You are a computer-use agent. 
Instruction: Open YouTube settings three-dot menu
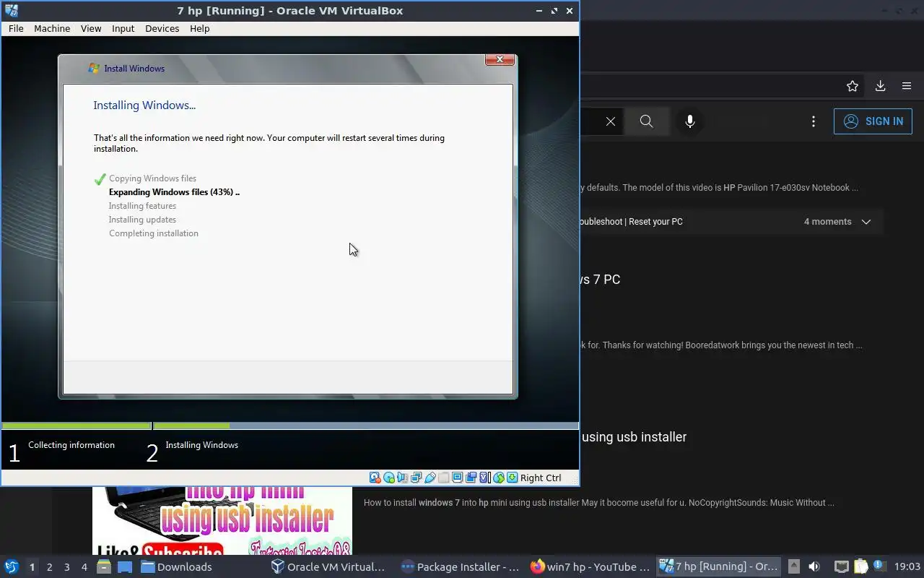click(814, 121)
